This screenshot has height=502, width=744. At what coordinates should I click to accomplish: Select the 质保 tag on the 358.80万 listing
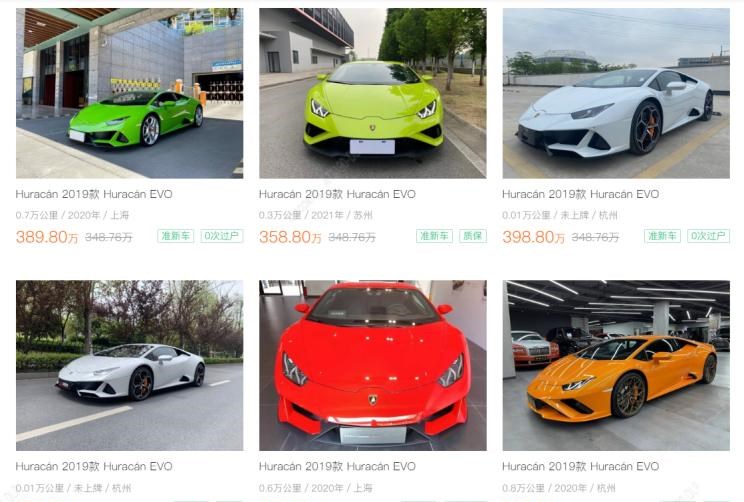click(473, 236)
